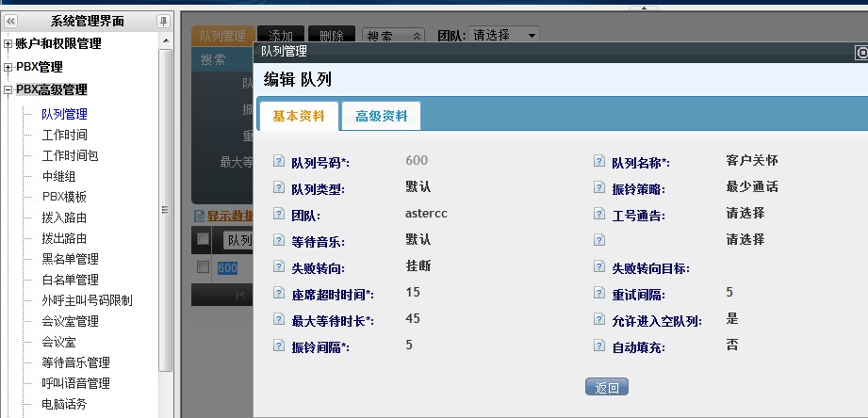Click help icon next to 最大等待时长
The height and width of the screenshot is (418, 868).
278,320
